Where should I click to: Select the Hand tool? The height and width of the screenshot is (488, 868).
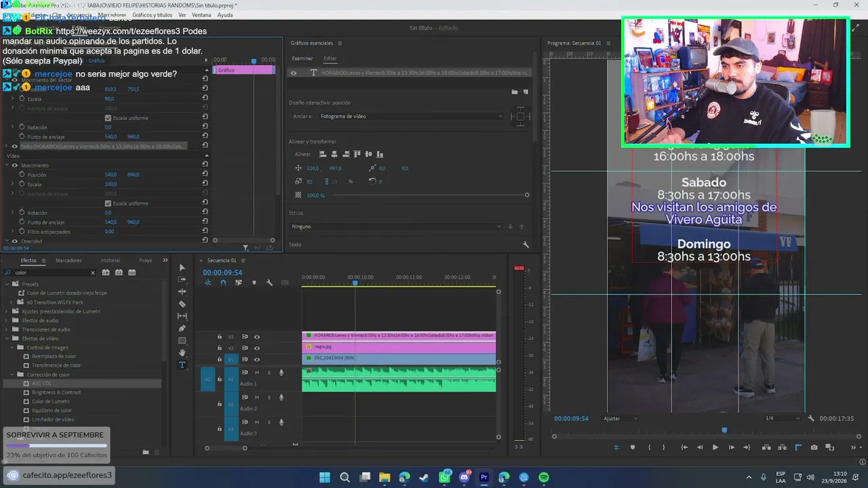point(182,352)
